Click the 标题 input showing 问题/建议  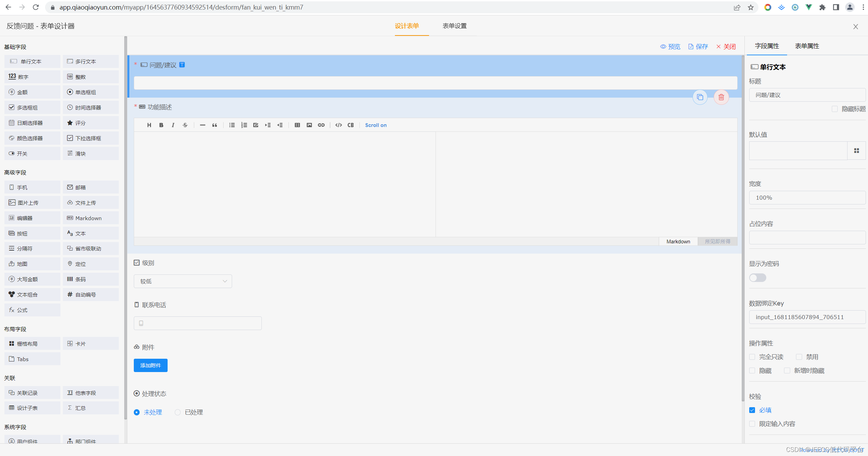coord(807,95)
